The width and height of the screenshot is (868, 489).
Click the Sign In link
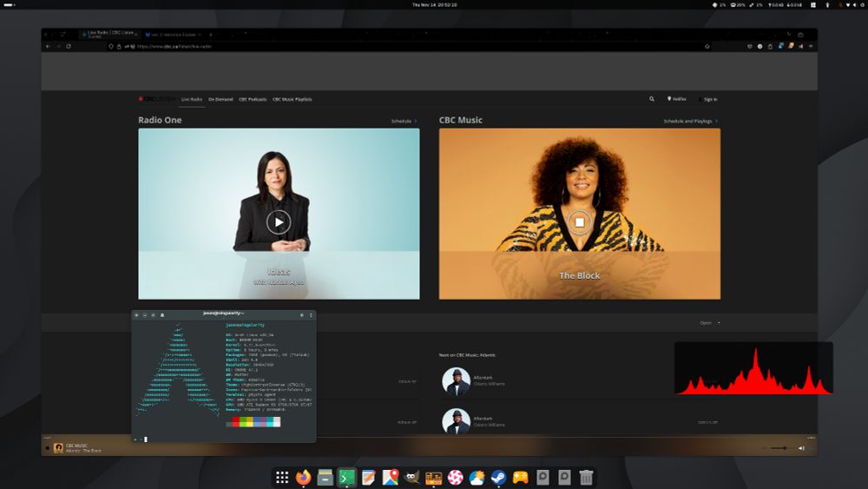click(708, 99)
